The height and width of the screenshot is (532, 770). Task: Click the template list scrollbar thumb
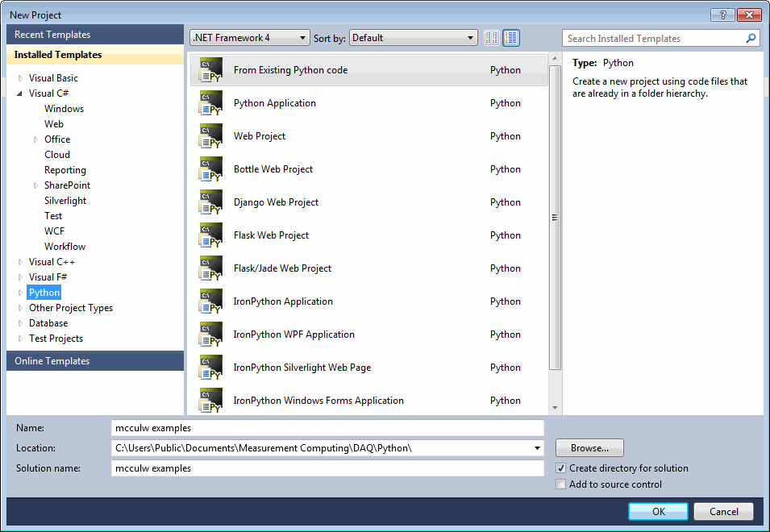coord(555,218)
